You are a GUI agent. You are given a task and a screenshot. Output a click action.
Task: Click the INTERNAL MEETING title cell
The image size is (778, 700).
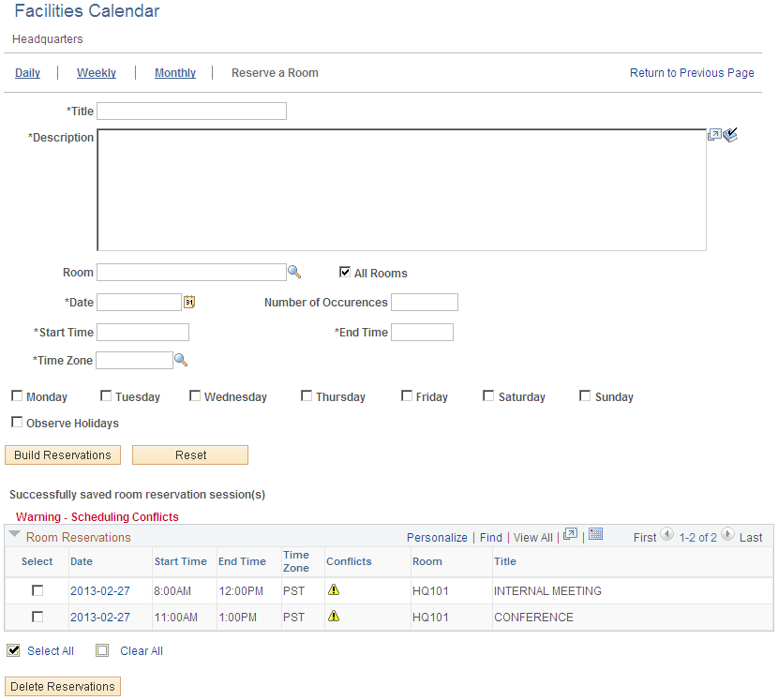(547, 591)
